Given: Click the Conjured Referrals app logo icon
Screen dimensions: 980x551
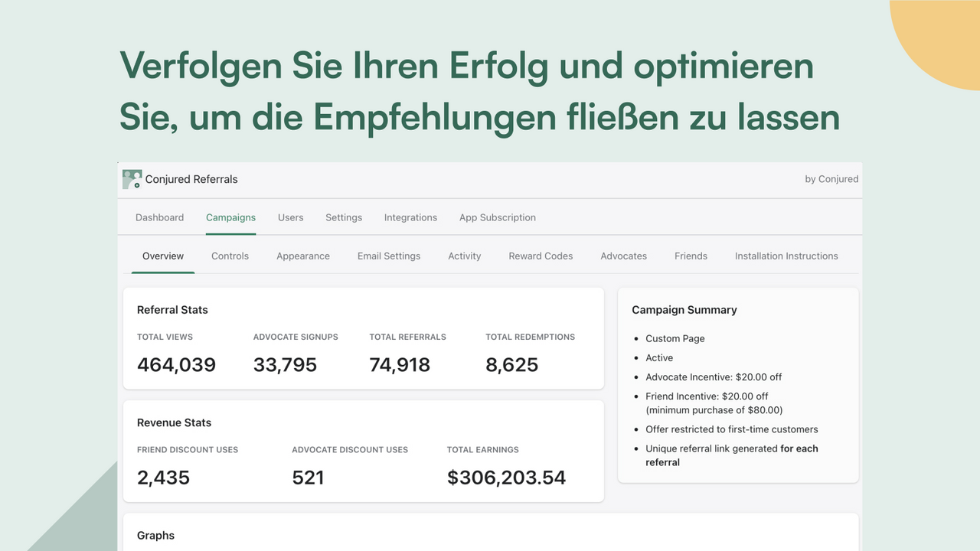Looking at the screenshot, I should click(x=132, y=179).
